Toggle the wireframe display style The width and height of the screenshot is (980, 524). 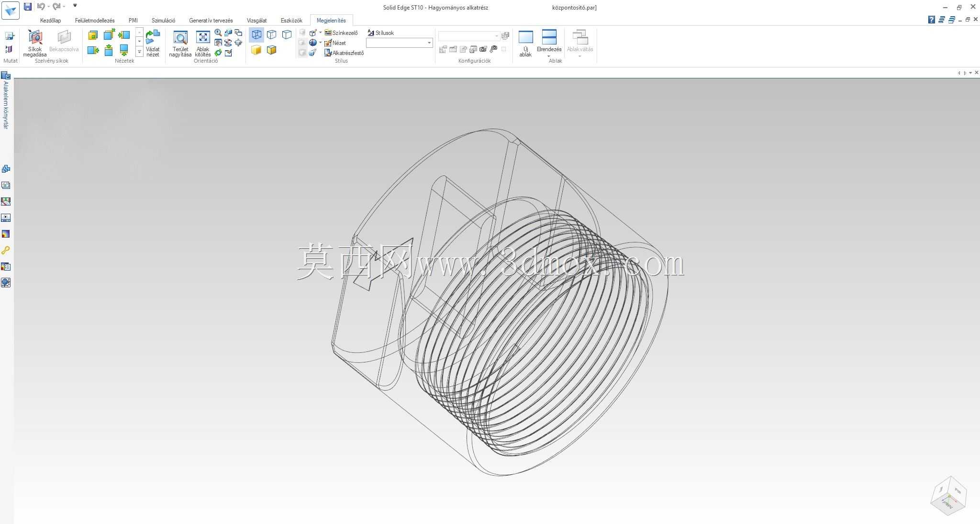(256, 34)
